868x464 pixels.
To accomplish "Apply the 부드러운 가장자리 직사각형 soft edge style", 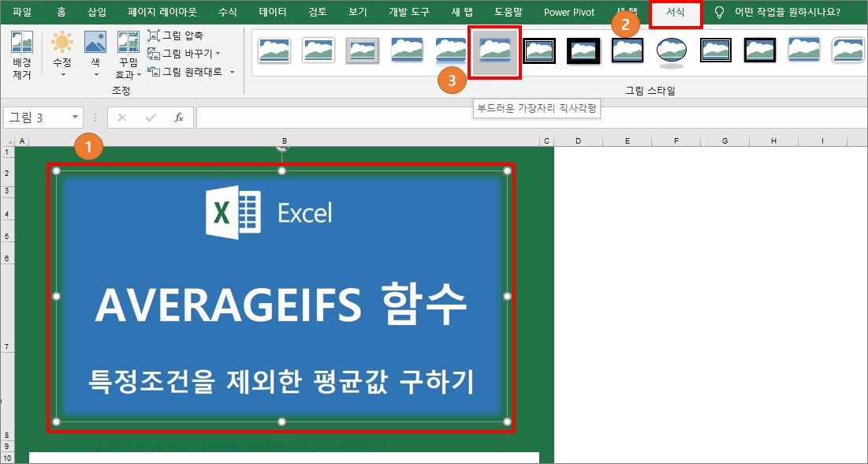I will [495, 53].
